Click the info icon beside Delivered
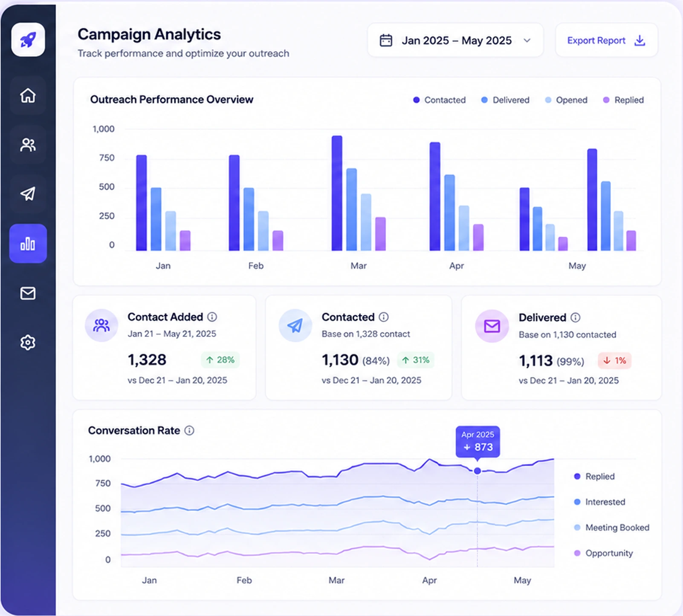Screen dimensions: 683x616 click(576, 317)
